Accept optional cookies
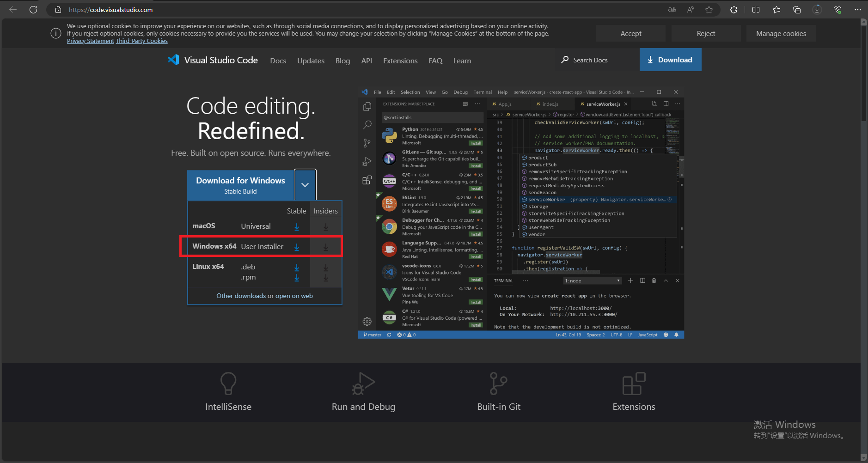868x463 pixels. (631, 33)
